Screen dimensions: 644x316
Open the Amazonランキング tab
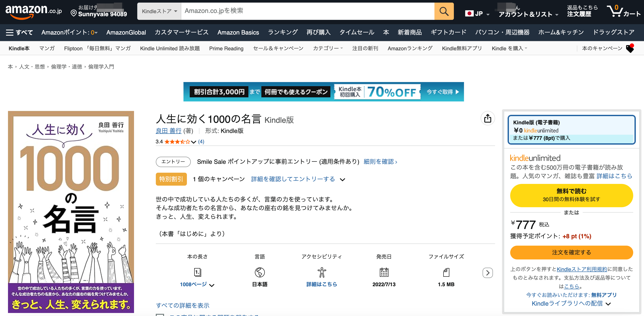(x=410, y=49)
